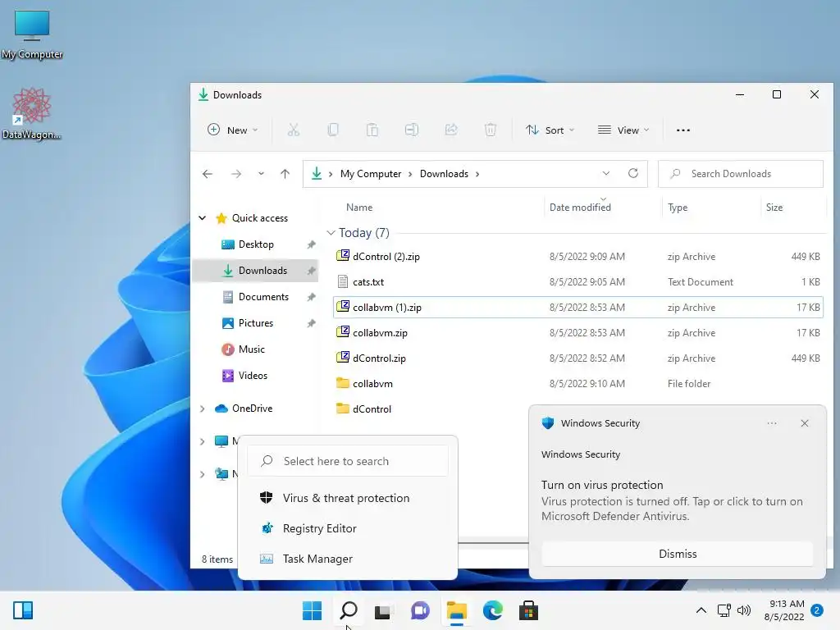Open the My Computer desktop icon
This screenshot has width=840, height=630.
[x=32, y=34]
